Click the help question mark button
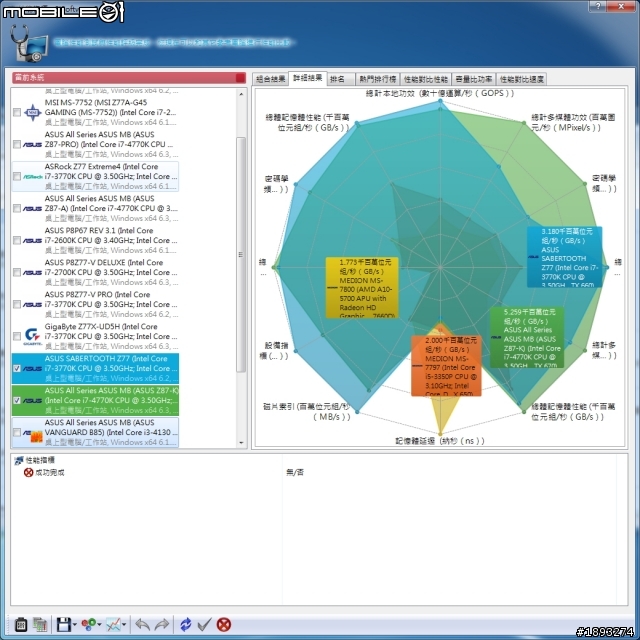This screenshot has width=640, height=640. point(598,6)
